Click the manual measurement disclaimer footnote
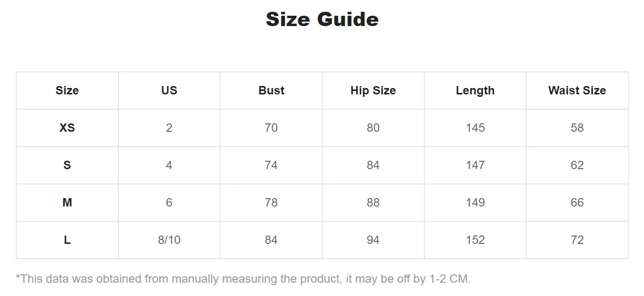The width and height of the screenshot is (644, 296). tap(243, 279)
